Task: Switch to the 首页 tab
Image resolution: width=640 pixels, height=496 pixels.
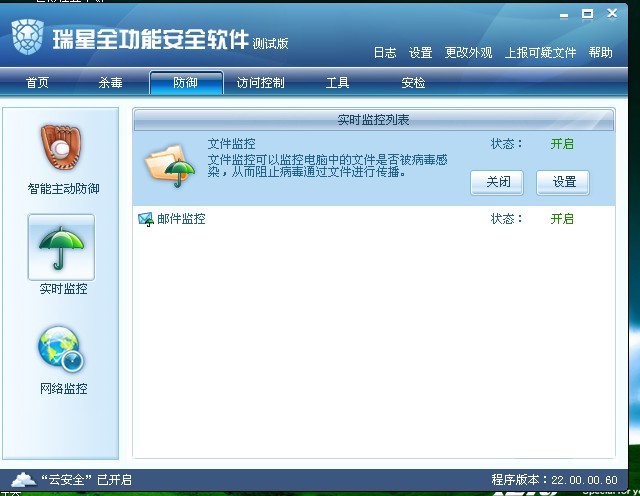Action: pos(37,83)
